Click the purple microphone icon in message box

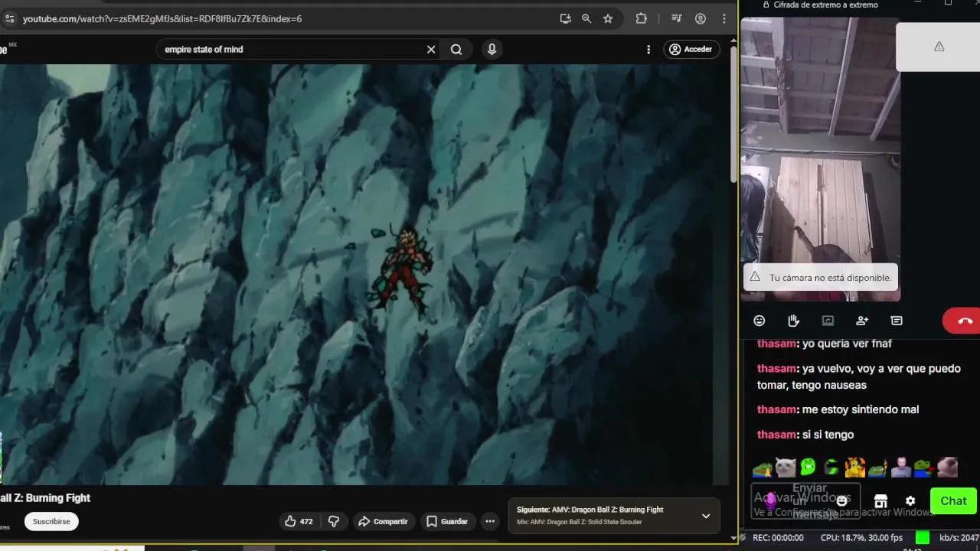771,500
